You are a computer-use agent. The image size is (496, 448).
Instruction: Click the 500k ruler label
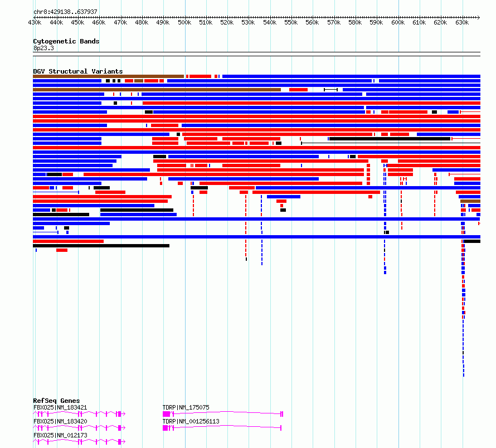pyautogui.click(x=184, y=22)
